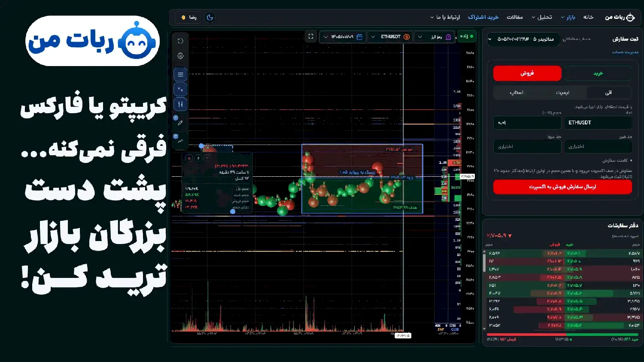Expand chart to fullscreen

[311, 36]
